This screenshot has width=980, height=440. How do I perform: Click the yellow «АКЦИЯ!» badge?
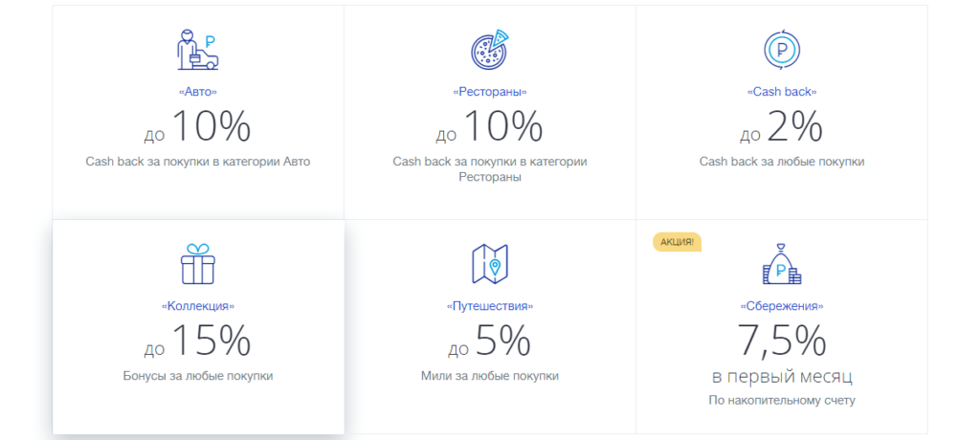(x=677, y=241)
